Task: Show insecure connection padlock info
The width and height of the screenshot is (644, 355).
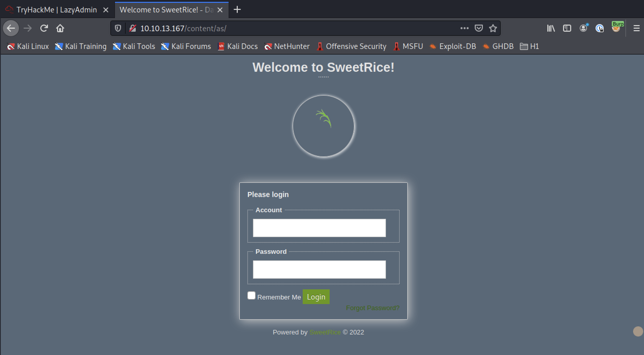Action: (x=133, y=28)
